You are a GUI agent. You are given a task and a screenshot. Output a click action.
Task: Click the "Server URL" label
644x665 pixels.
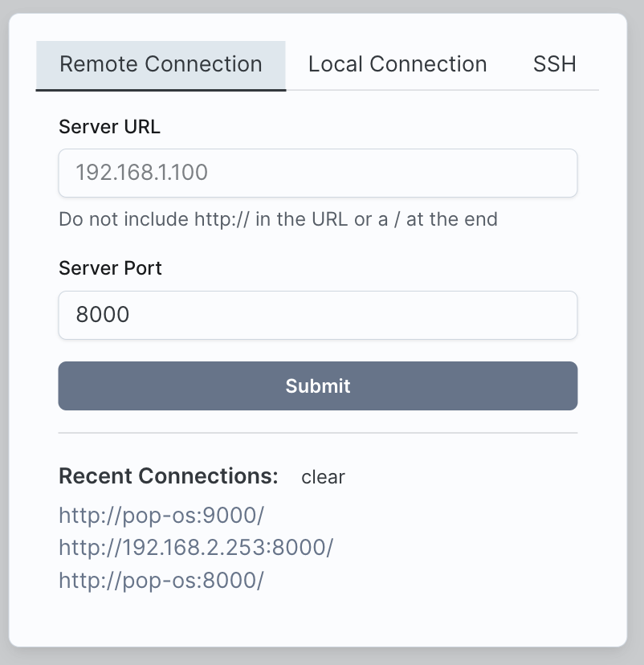109,126
